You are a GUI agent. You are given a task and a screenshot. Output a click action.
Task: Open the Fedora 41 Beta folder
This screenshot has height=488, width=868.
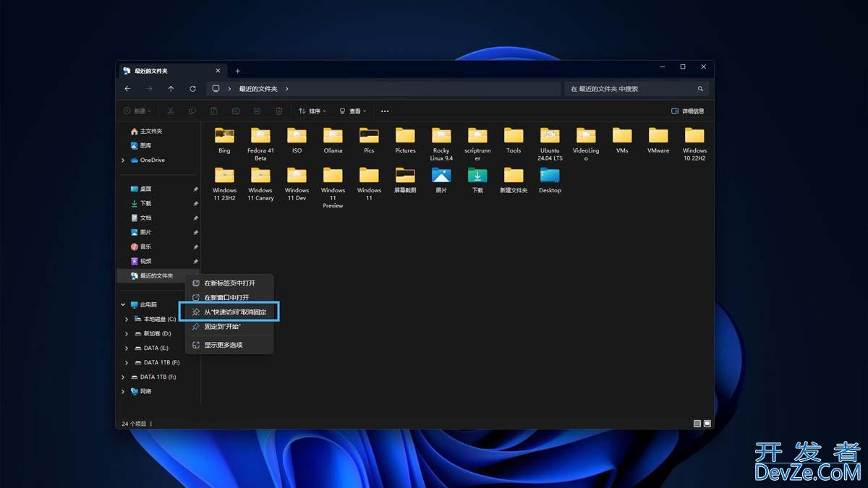click(260, 144)
